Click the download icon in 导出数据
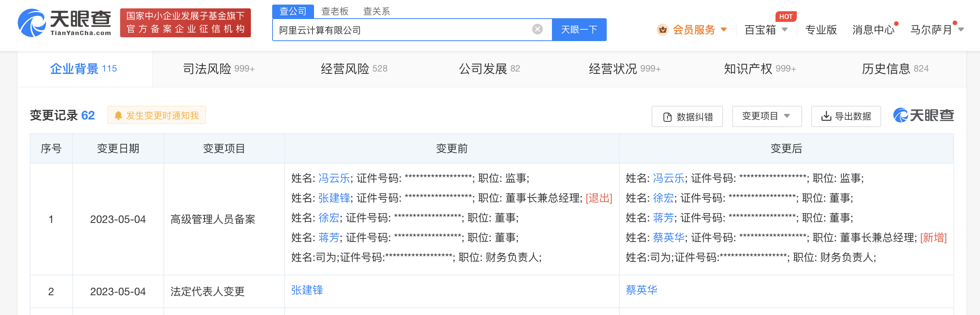The width and height of the screenshot is (980, 315). pos(826,116)
